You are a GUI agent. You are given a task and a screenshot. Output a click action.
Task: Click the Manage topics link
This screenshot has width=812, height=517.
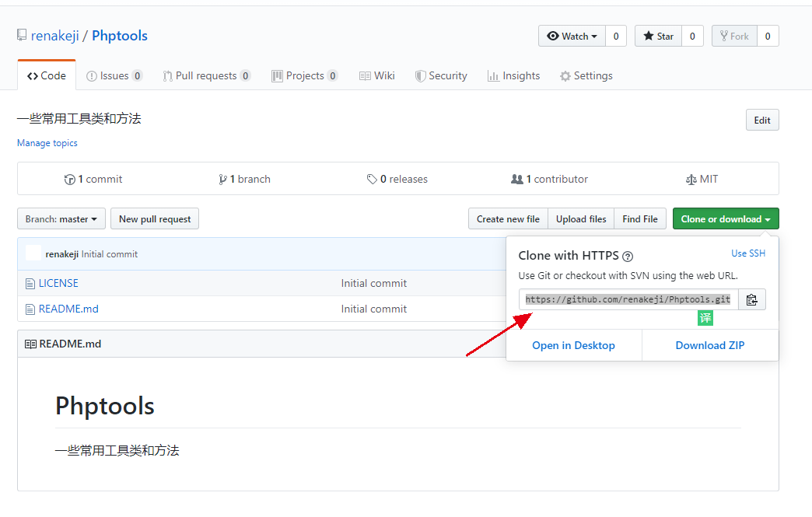(x=47, y=143)
